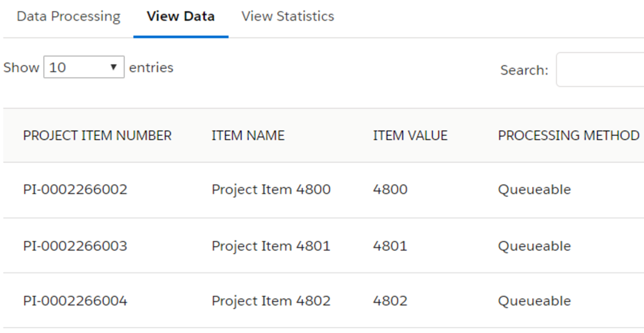The height and width of the screenshot is (333, 644).
Task: Select the Project Item 4802 name cell
Action: (271, 301)
